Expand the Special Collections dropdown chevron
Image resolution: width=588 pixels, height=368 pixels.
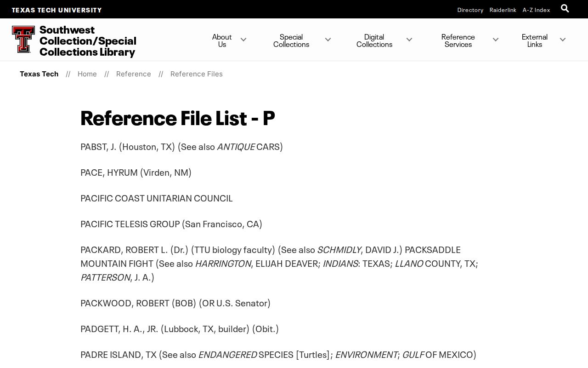[x=328, y=40]
